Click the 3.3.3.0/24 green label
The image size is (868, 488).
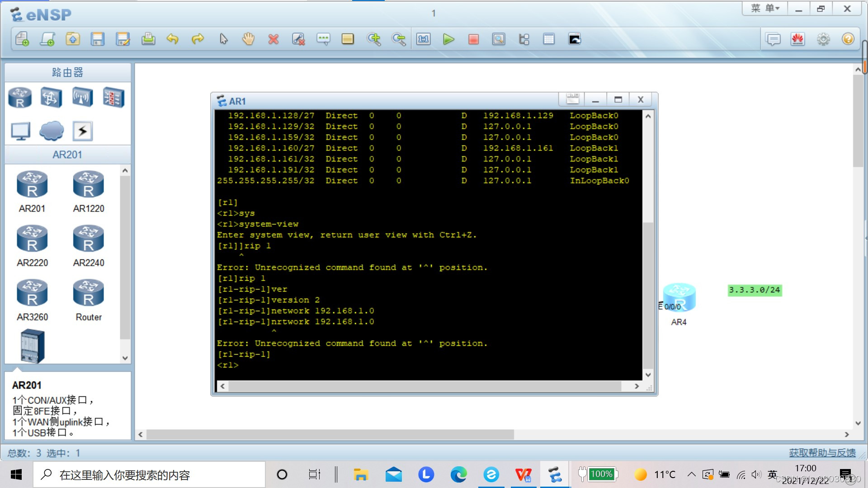(755, 290)
